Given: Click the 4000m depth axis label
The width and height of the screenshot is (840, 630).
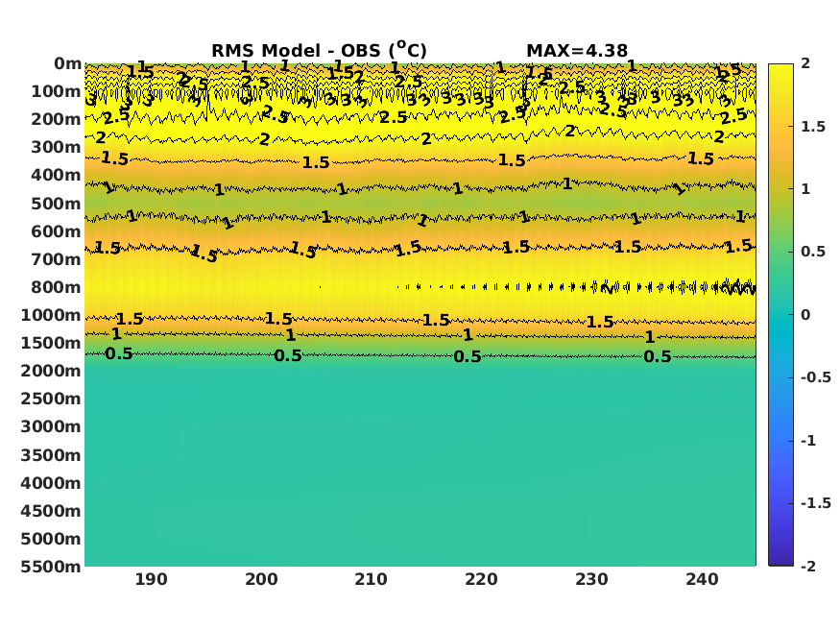Looking at the screenshot, I should click(x=52, y=484).
